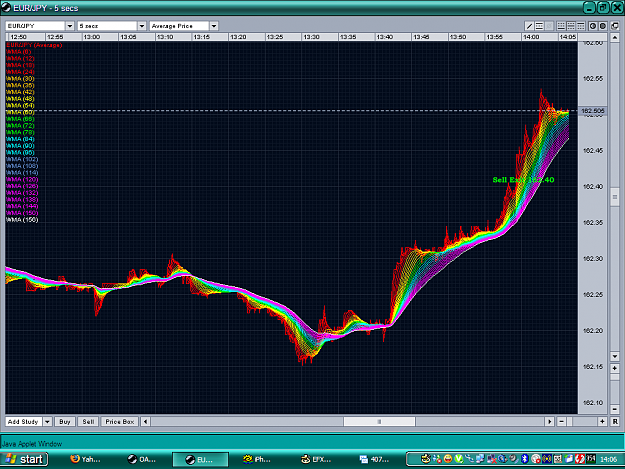Select the first grid layout icon
Viewport: 625px width, 469px height.
pos(561,26)
